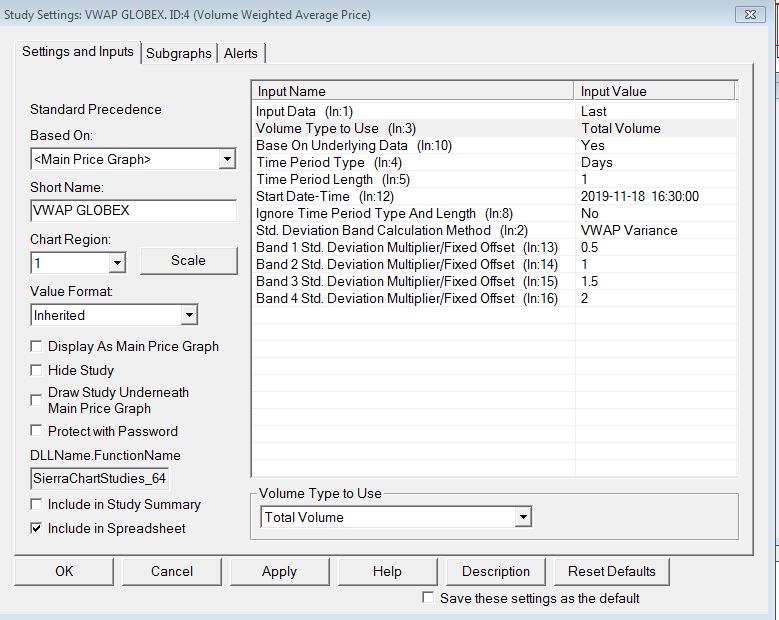This screenshot has height=620, width=779.
Task: Click the Input Value column header
Action: tap(654, 91)
